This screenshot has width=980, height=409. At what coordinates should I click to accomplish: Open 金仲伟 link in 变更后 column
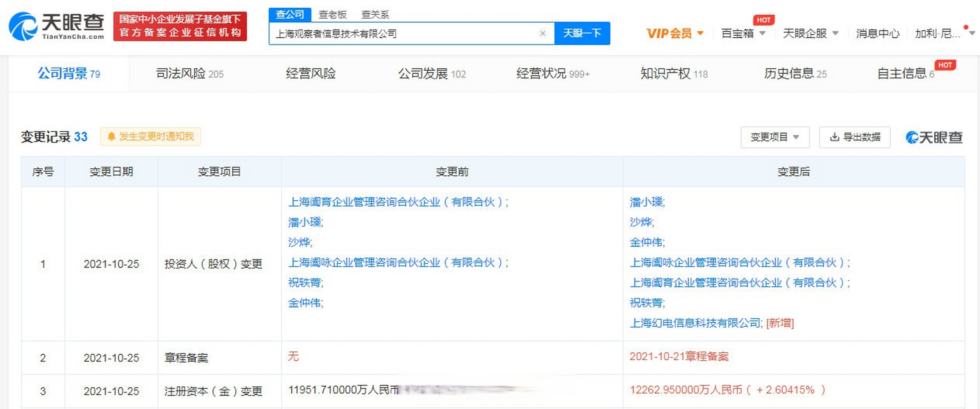646,242
